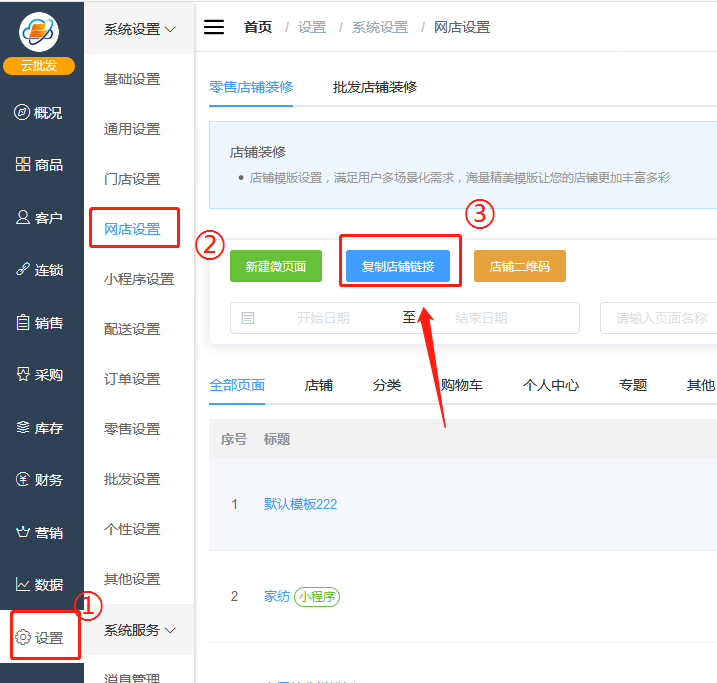Open the 客户 customers sidebar icon

[x=22, y=217]
